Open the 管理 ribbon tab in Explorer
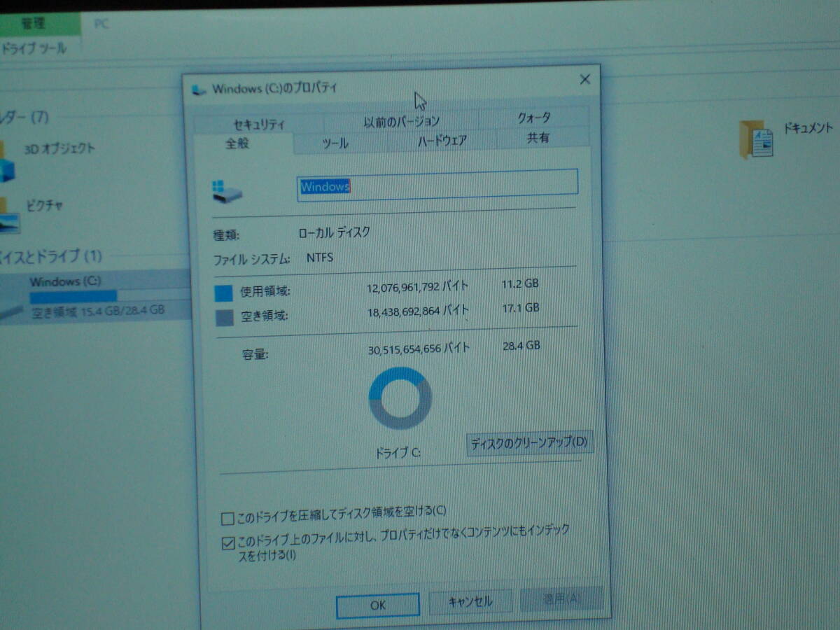This screenshot has width=840, height=630. (x=32, y=23)
